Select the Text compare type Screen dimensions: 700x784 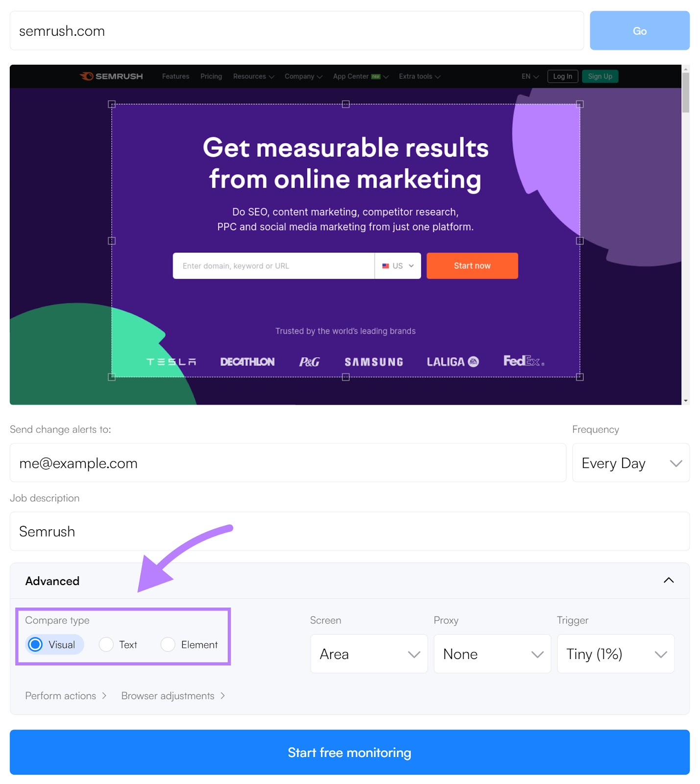(x=119, y=644)
